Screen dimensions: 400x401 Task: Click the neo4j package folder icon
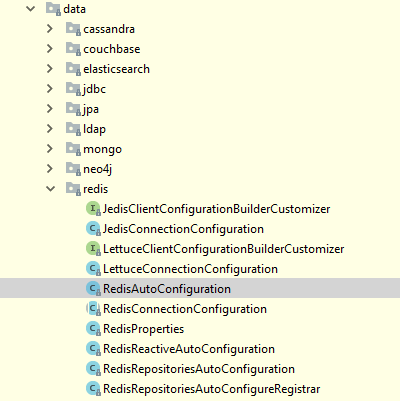tap(73, 169)
